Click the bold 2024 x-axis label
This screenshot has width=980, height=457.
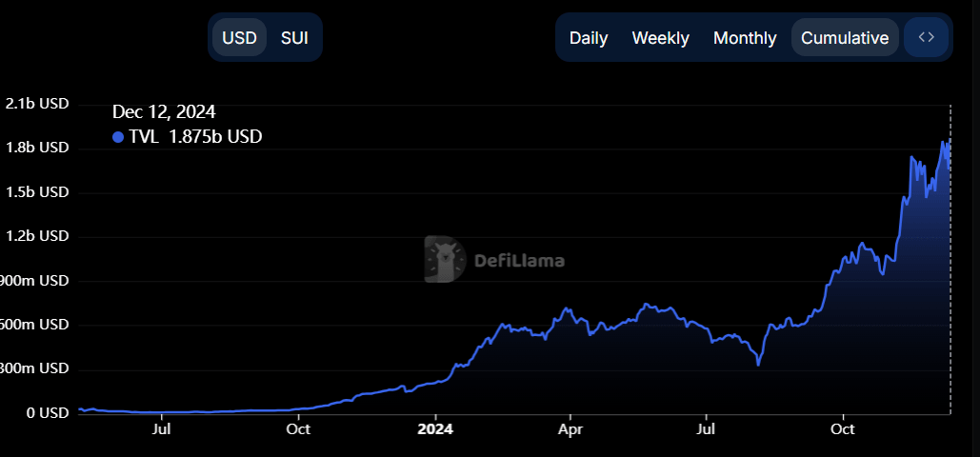pos(435,430)
